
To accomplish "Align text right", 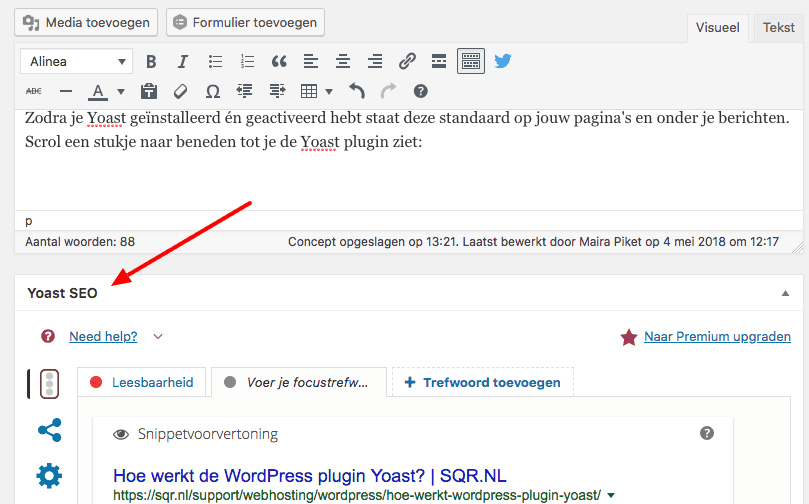I will click(x=375, y=62).
